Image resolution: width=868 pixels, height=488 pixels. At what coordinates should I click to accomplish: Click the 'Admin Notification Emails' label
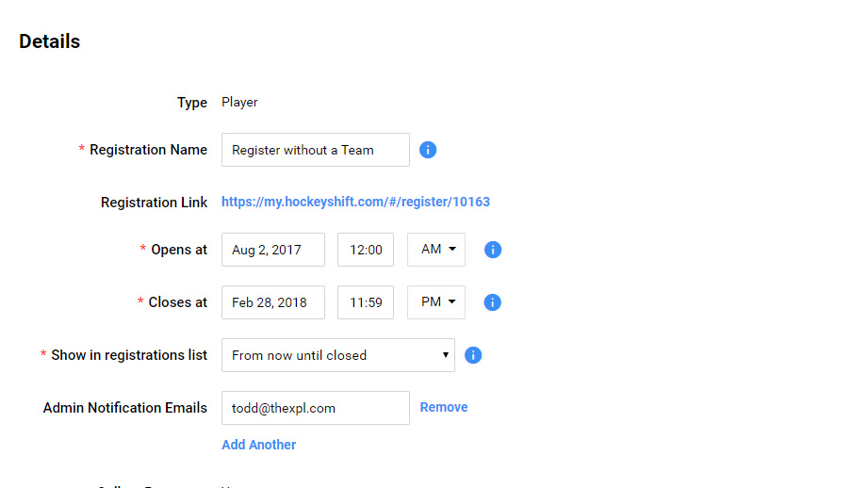point(125,408)
